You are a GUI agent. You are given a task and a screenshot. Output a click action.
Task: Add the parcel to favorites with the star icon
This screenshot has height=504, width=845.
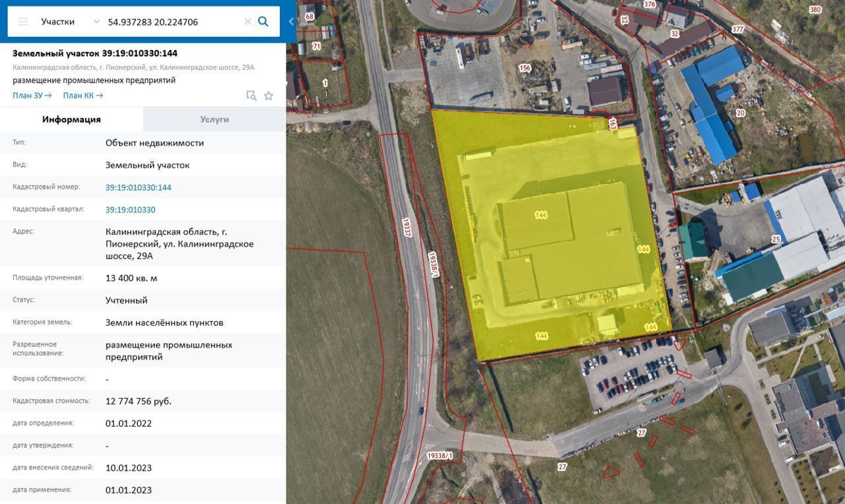pos(269,96)
